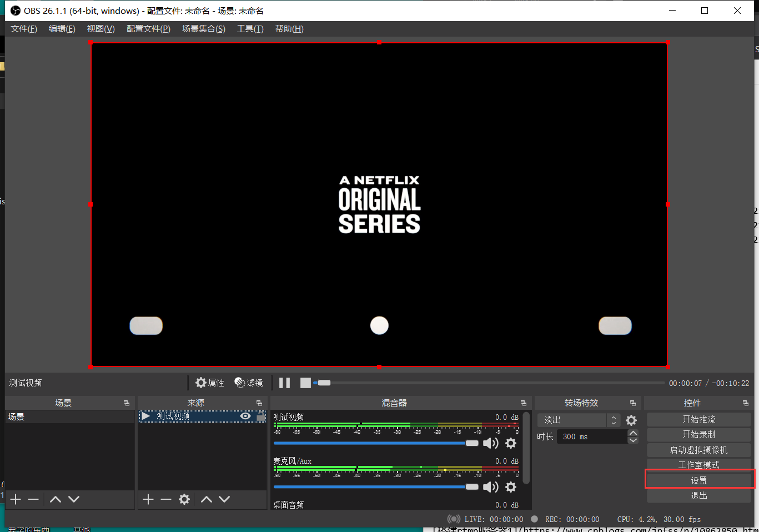
Task: Toggle the lock on the 测试视频 source
Action: click(260, 416)
